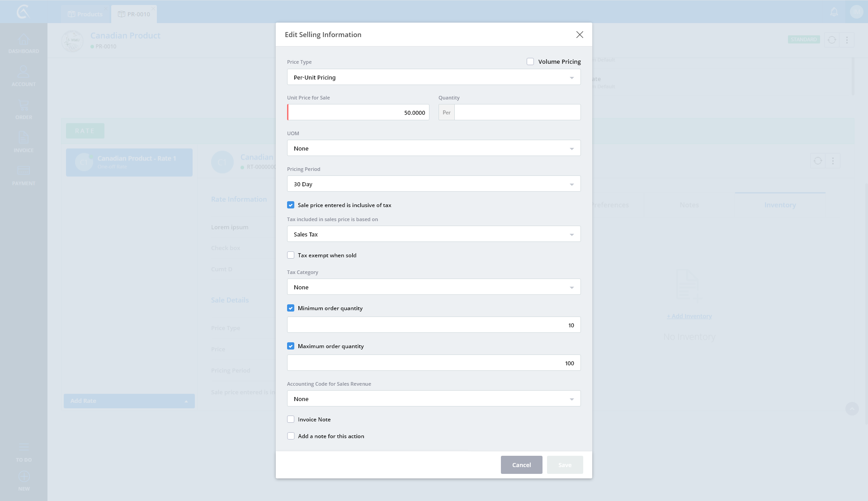Enable the Volume Pricing checkbox
868x501 pixels.
point(530,61)
